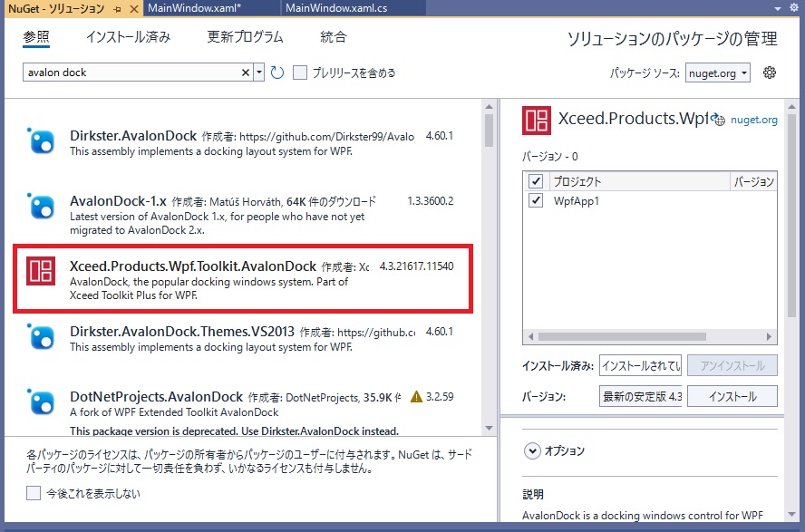805x532 pixels.
Task: Click the Install (インストール) button
Action: (x=732, y=397)
